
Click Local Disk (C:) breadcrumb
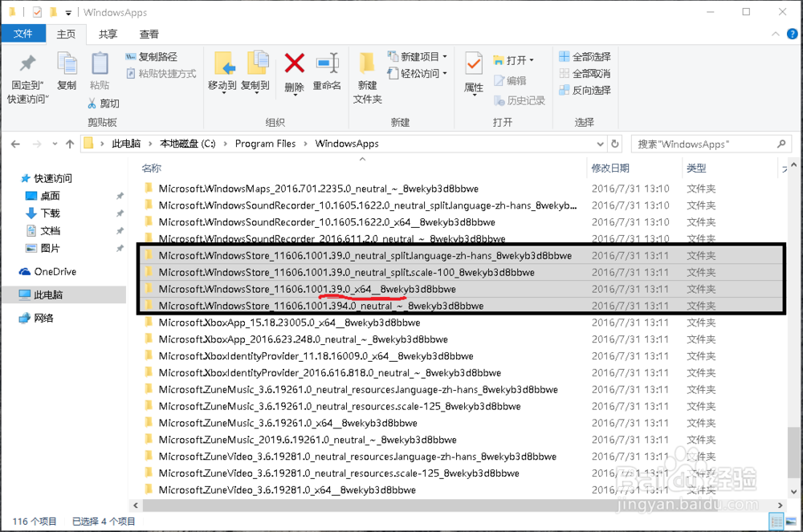click(x=187, y=144)
